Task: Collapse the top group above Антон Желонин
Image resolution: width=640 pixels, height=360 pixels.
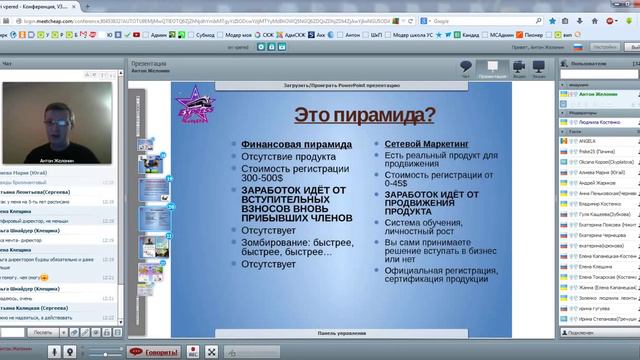Action: click(x=562, y=85)
